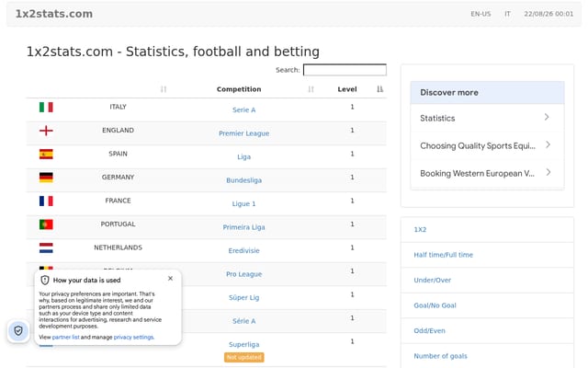
Task: Open Under/Over sidebar item
Action: tap(433, 280)
